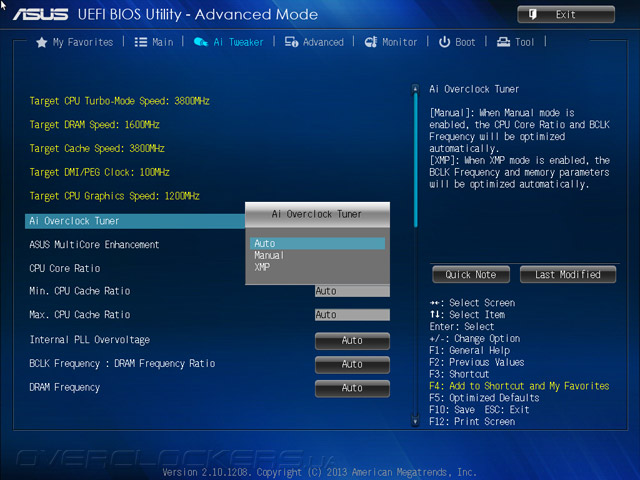Click the Main list icon
640x480 pixels.
point(141,42)
